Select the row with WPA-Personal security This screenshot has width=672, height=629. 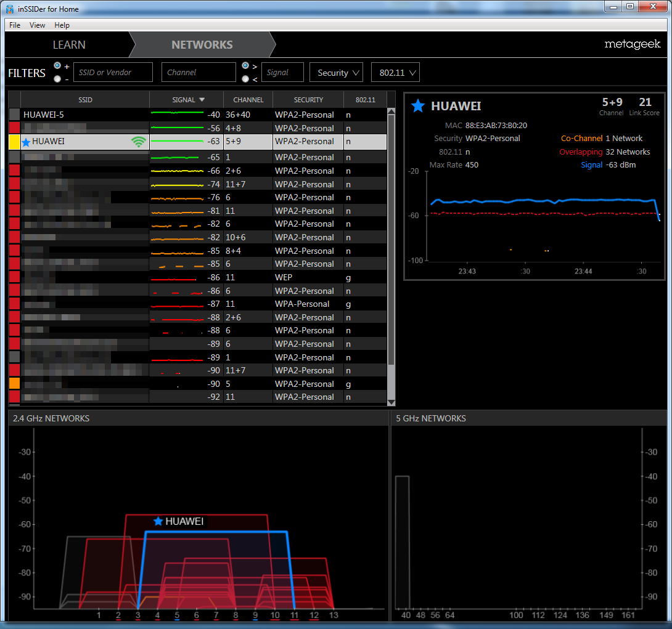[197, 304]
